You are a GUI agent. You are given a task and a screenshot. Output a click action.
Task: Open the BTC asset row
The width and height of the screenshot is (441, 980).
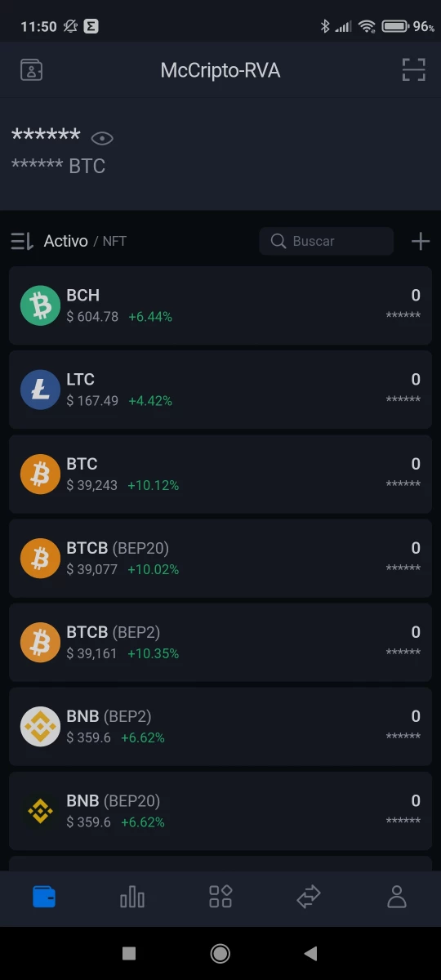(x=220, y=474)
